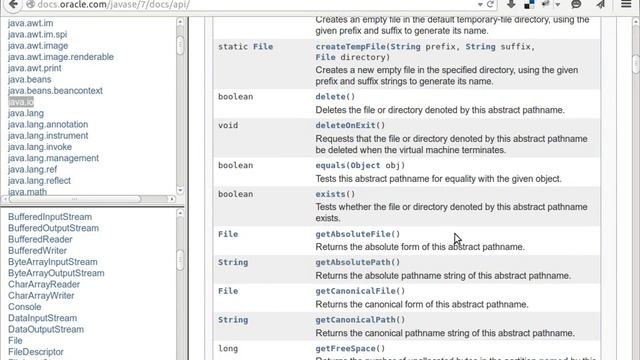This screenshot has height=360, width=640.
Task: Open the java.beans package
Action: pos(30,80)
